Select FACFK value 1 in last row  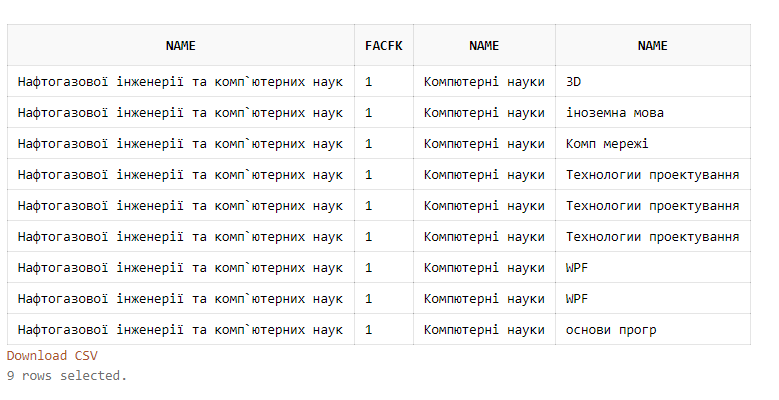click(x=384, y=329)
